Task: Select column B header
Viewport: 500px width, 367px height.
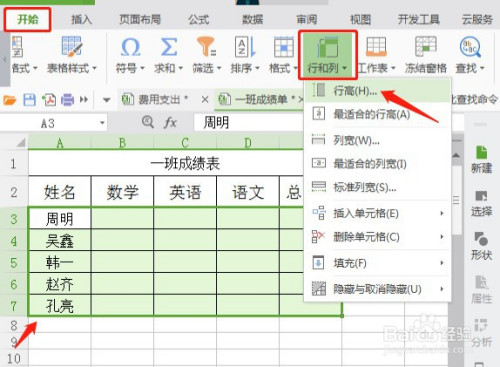Action: (x=122, y=143)
